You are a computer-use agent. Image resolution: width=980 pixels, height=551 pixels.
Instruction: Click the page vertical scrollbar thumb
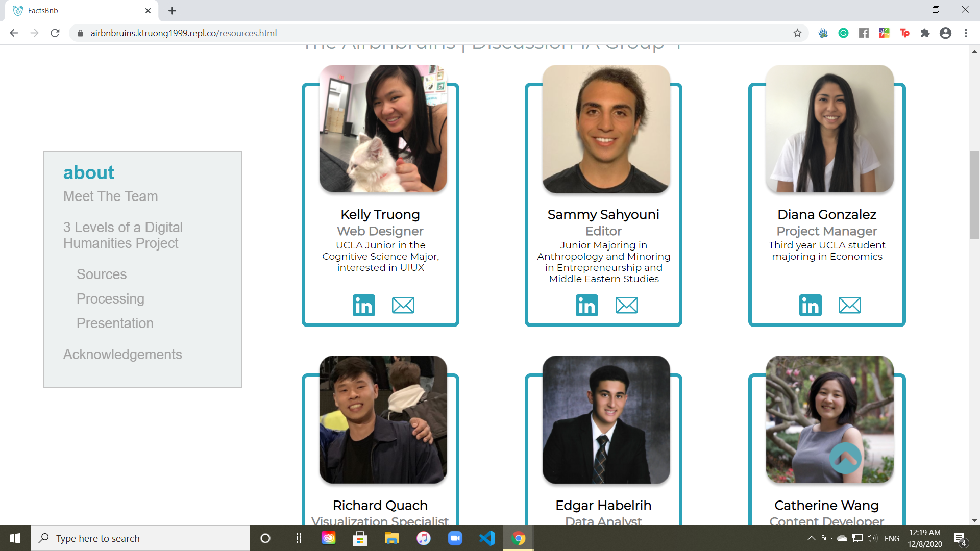pos(974,195)
